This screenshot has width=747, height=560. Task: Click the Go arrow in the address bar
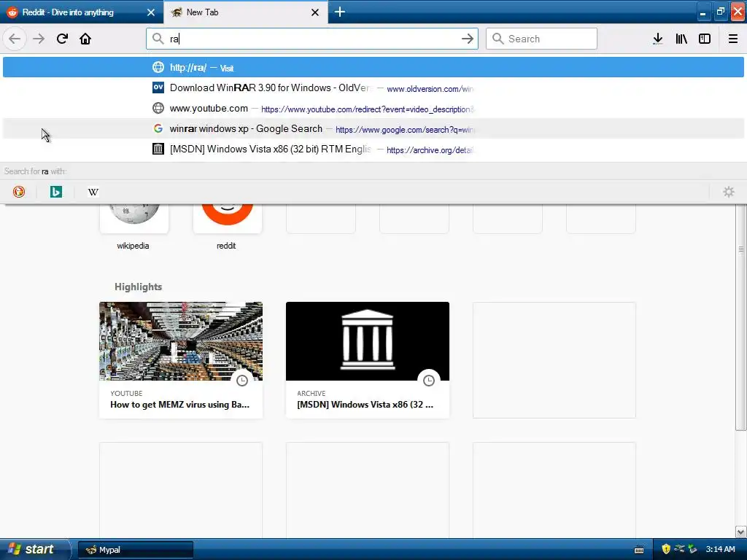click(468, 39)
